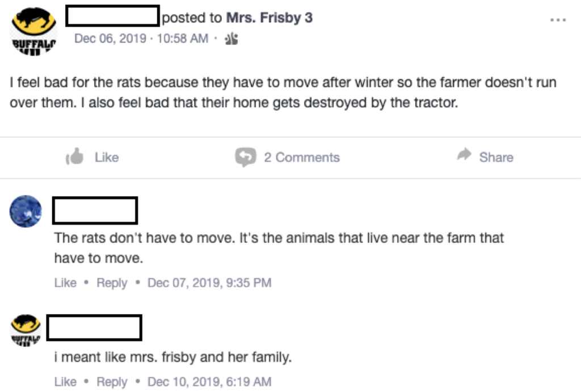Screen dimensions: 581x392
Task: Reply to the comment posted Dec 07
Action: [112, 283]
